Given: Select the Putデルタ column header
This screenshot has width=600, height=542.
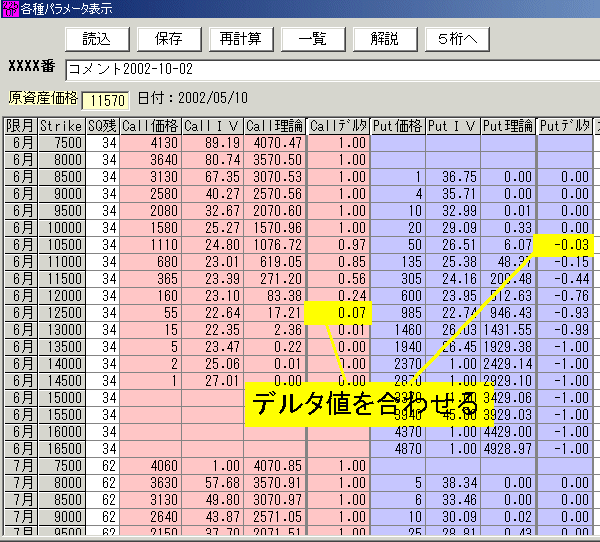Looking at the screenshot, I should [x=565, y=126].
